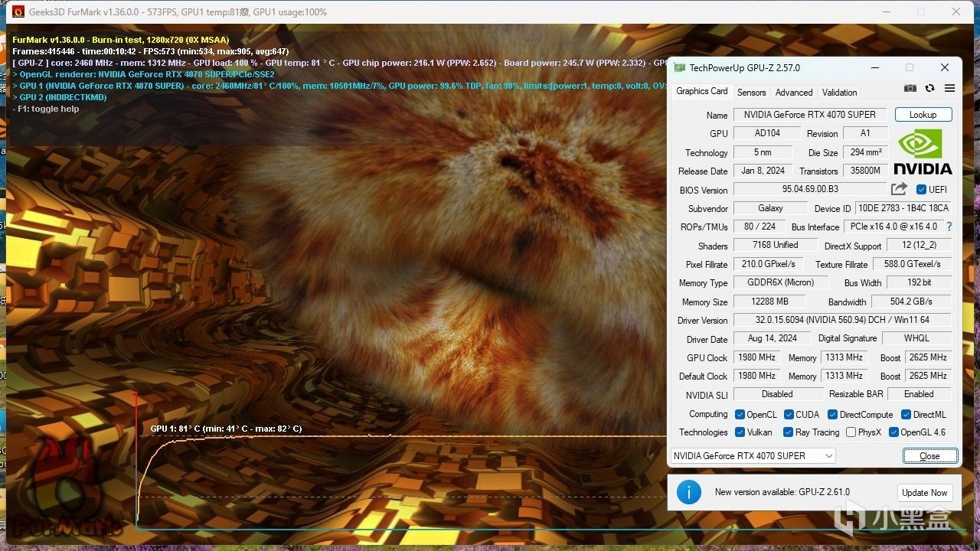Click the NVIDIA logo in GPU-Z
This screenshot has height=551, width=980.
(x=923, y=152)
